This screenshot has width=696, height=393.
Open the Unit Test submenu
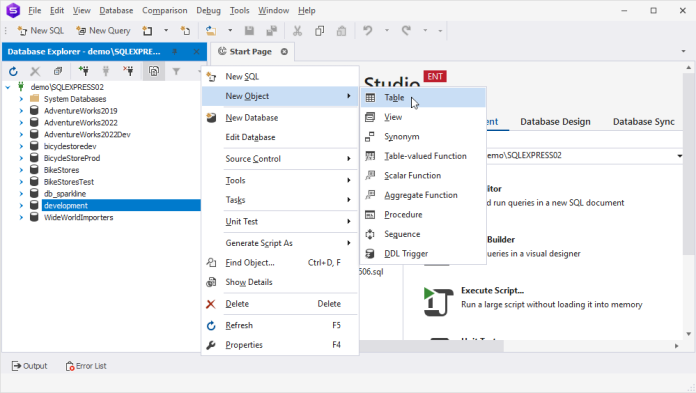(x=280, y=222)
